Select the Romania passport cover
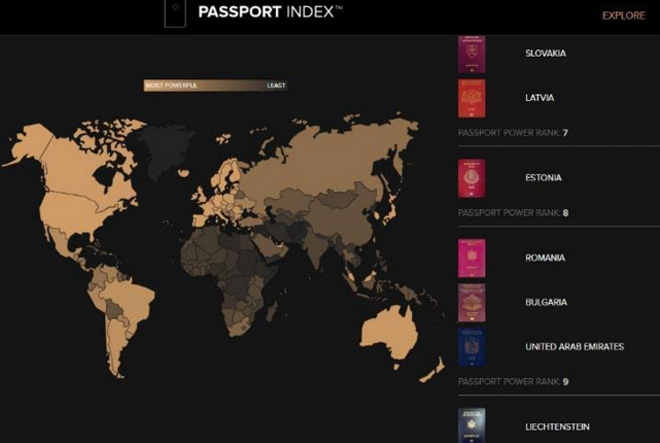Image resolution: width=660 pixels, height=443 pixels. click(471, 258)
